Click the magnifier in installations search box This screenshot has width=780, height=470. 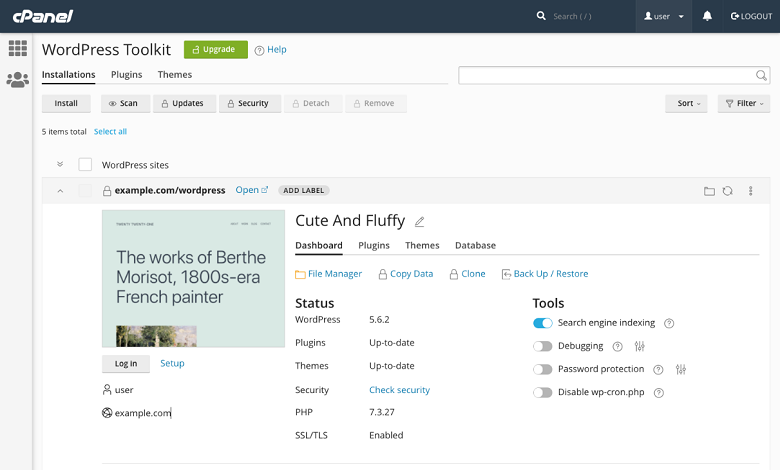[761, 75]
